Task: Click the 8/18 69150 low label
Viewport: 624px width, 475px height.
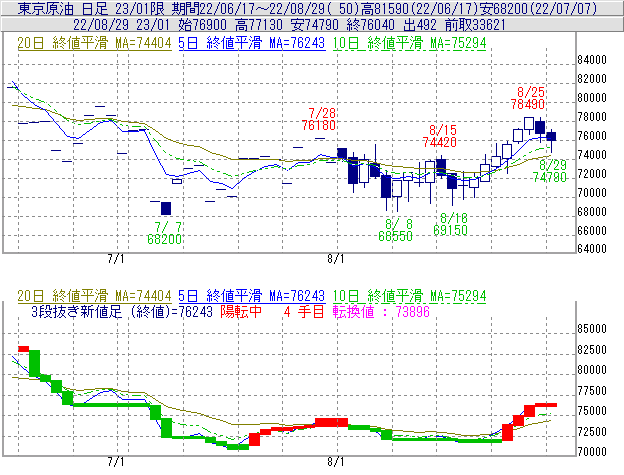Action: pos(450,224)
